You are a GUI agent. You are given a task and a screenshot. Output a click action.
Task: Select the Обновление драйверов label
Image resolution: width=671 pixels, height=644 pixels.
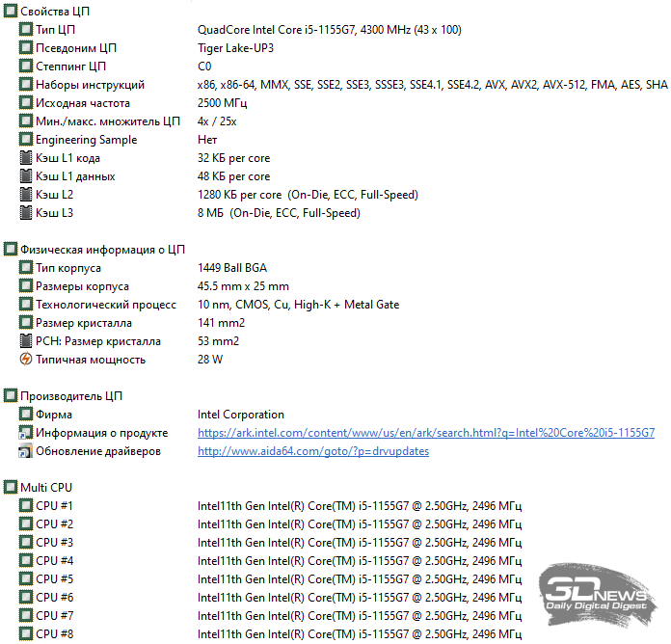[x=98, y=451]
